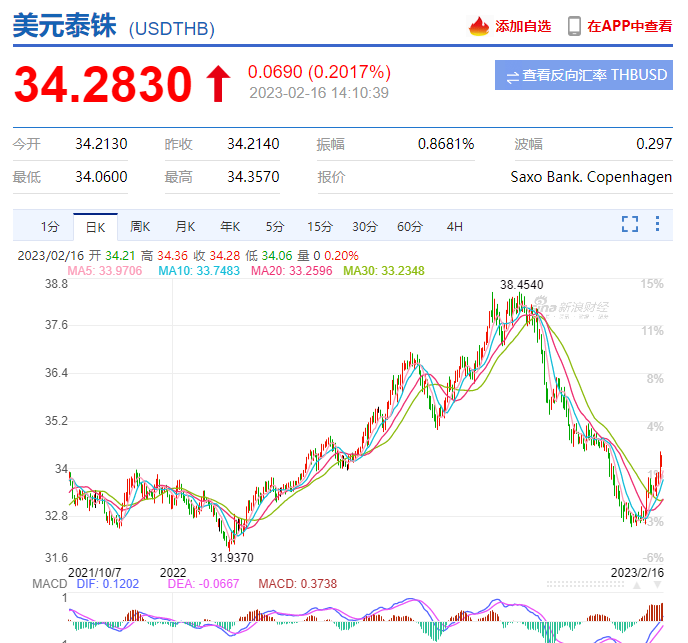Select the 60分 interval tab
This screenshot has width=688, height=643.
410,227
